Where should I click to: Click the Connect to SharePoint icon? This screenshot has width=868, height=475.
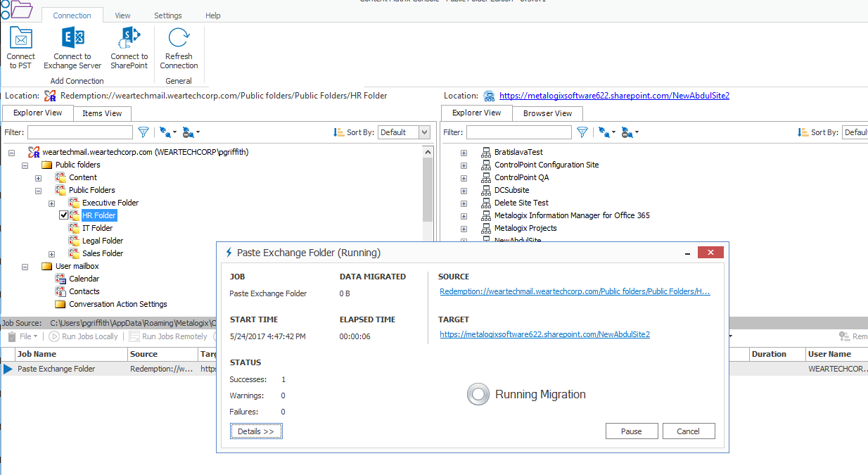129,38
